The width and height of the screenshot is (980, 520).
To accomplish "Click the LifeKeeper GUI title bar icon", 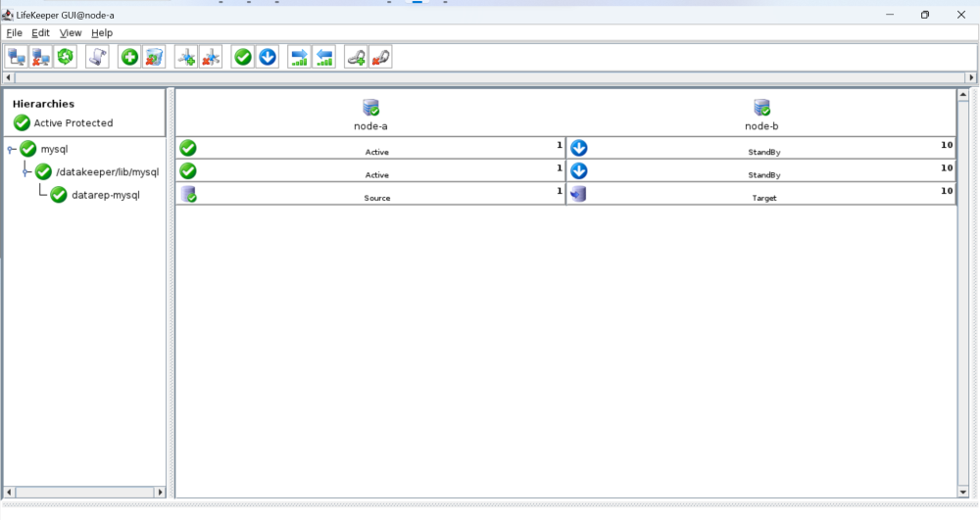I will 8,15.
